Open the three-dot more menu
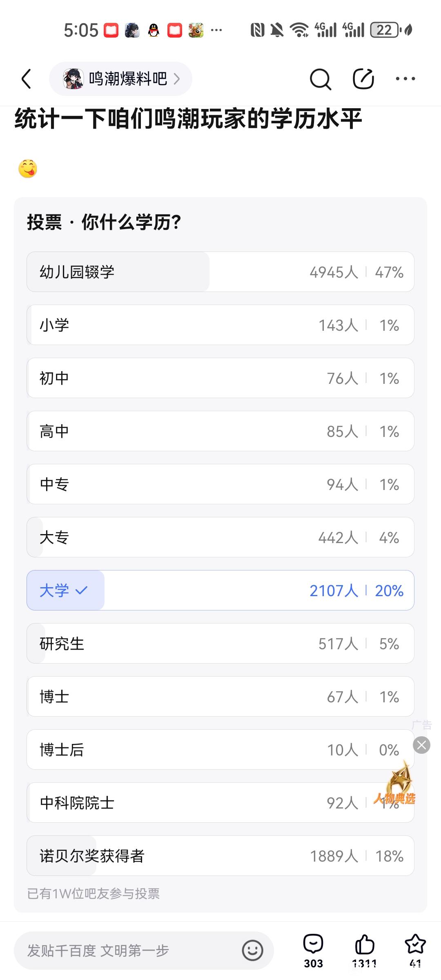This screenshot has width=441, height=980. [405, 79]
